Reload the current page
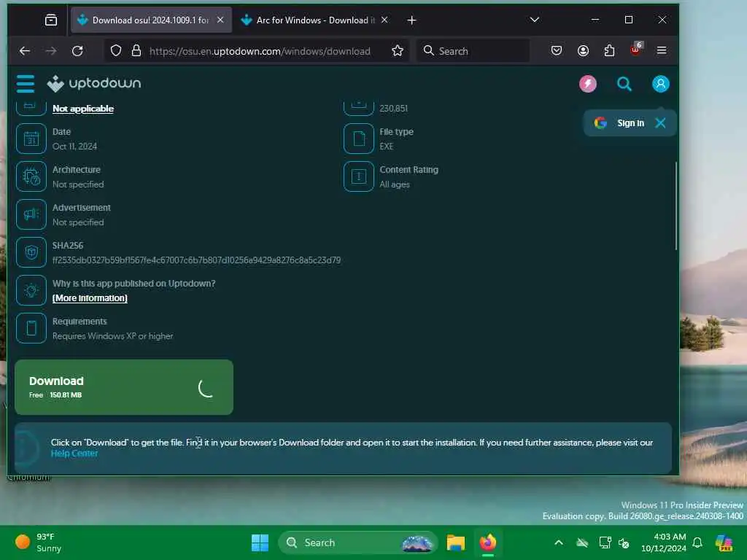747x560 pixels. 77,50
